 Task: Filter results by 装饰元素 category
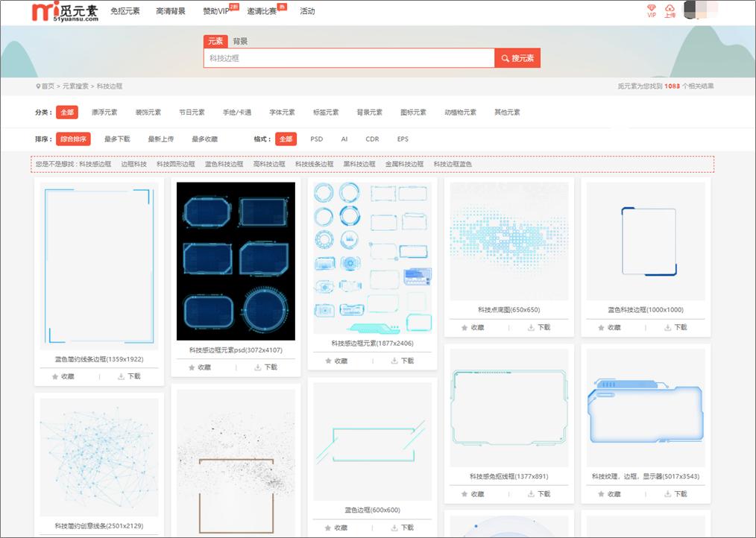(x=148, y=112)
